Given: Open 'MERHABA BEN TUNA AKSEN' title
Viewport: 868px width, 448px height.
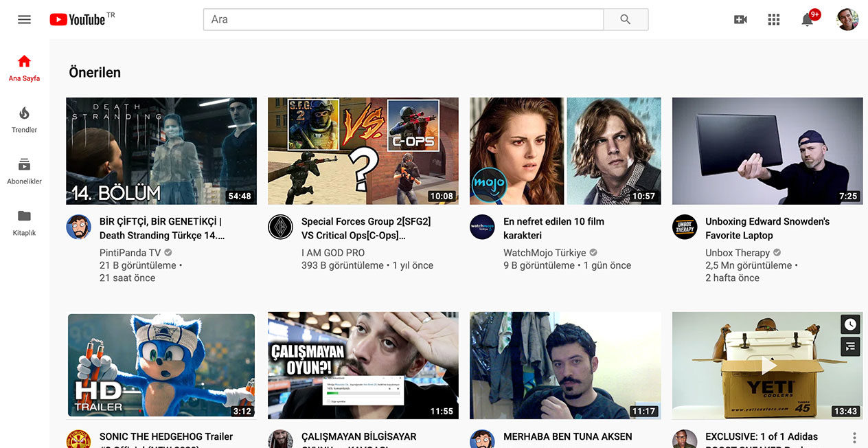Looking at the screenshot, I should click(x=568, y=436).
